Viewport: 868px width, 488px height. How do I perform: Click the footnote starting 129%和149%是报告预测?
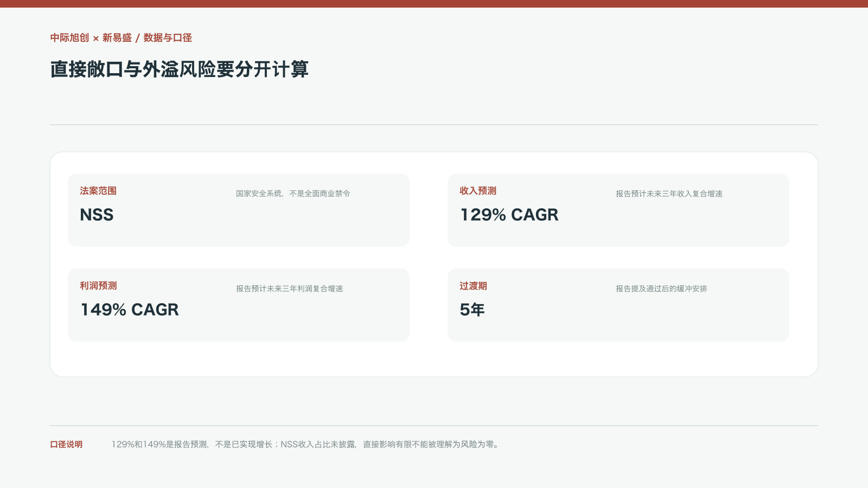pos(306,445)
